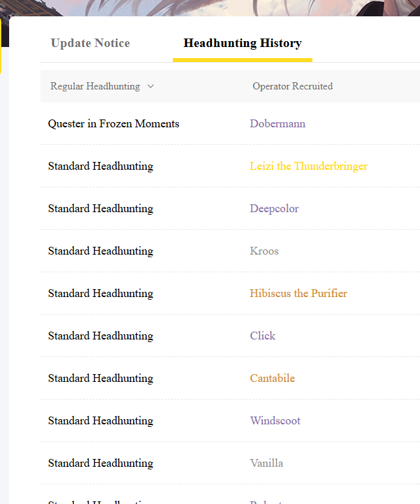This screenshot has height=504, width=420.
Task: Switch to the Update Notice tab
Action: (x=90, y=43)
